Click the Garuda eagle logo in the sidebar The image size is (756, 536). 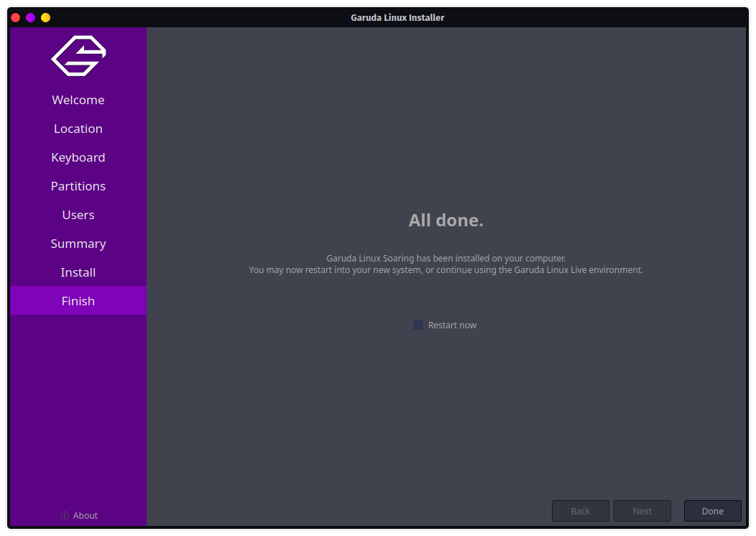[x=78, y=55]
